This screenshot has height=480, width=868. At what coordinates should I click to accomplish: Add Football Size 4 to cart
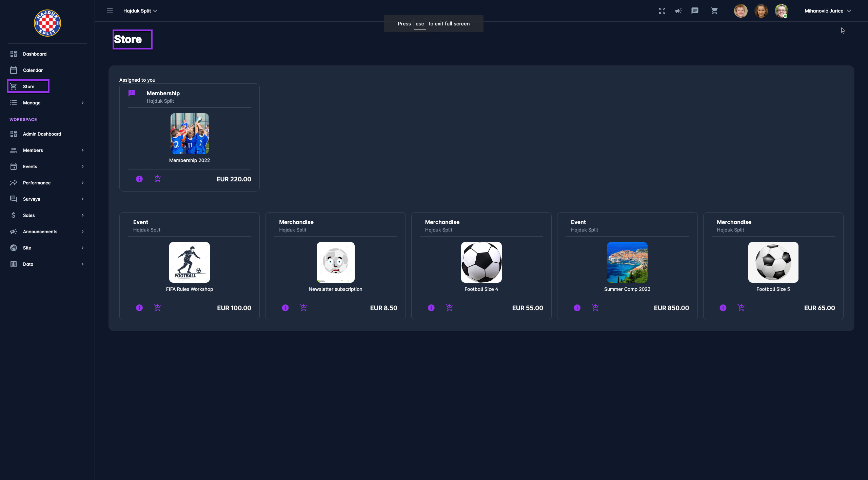(x=449, y=308)
